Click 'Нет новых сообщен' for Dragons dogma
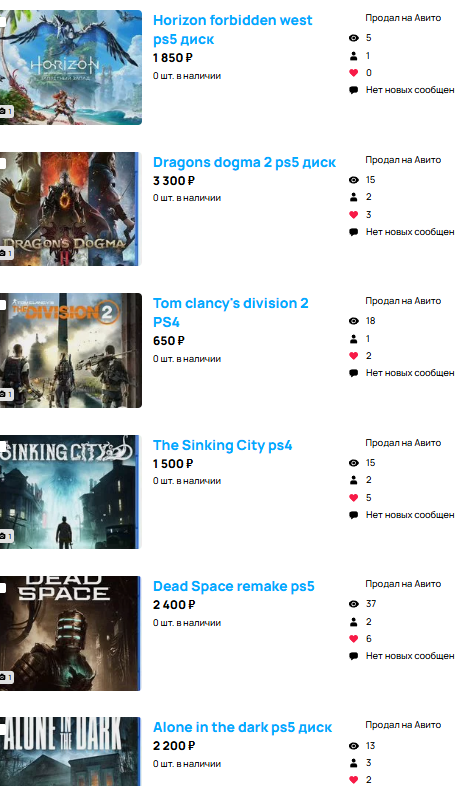This screenshot has height=786, width=455. 410,232
